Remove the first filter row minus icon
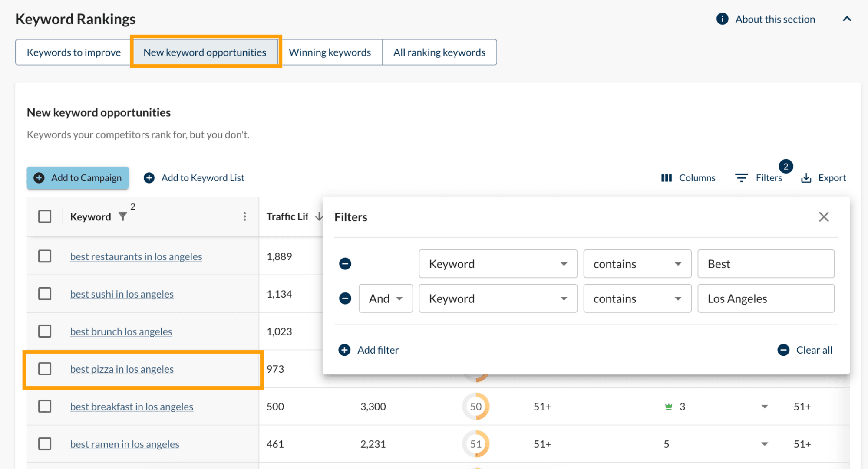 tap(345, 264)
